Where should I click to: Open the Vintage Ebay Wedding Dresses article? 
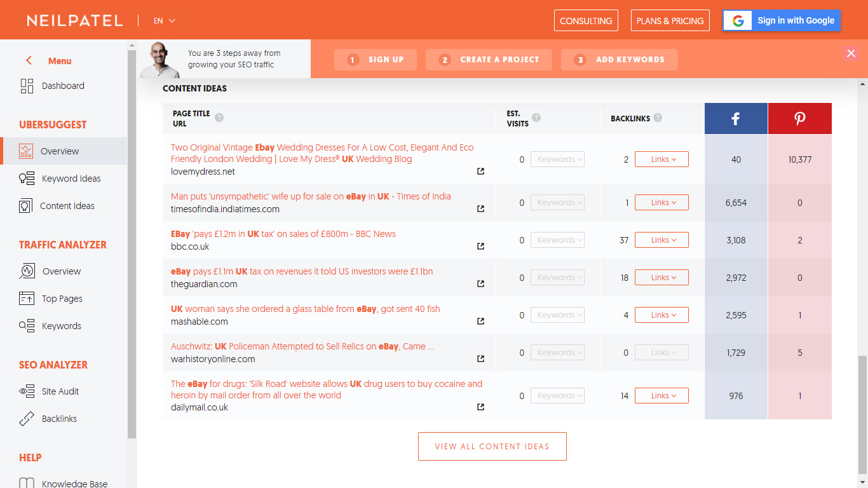322,153
